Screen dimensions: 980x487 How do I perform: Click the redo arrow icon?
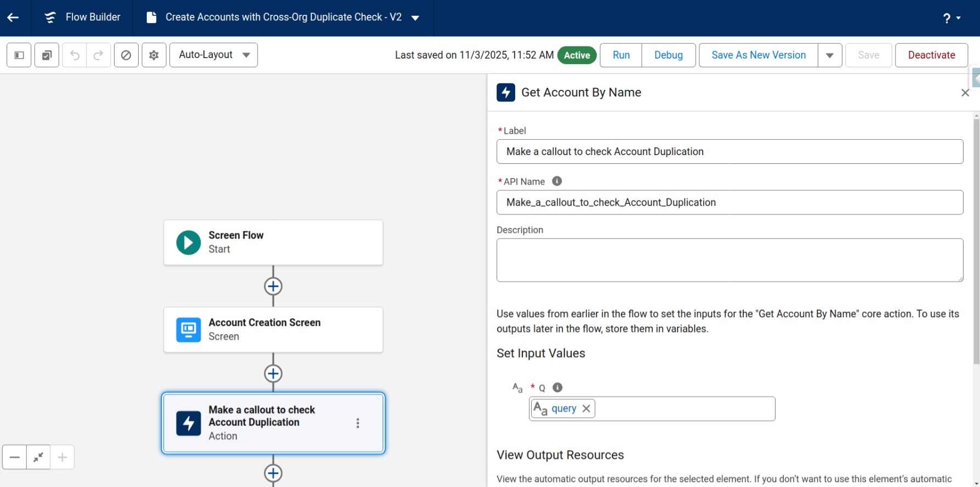(99, 55)
